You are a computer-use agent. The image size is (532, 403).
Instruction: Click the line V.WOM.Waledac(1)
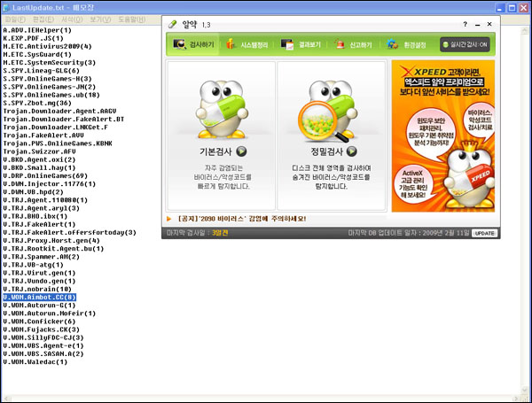point(35,362)
